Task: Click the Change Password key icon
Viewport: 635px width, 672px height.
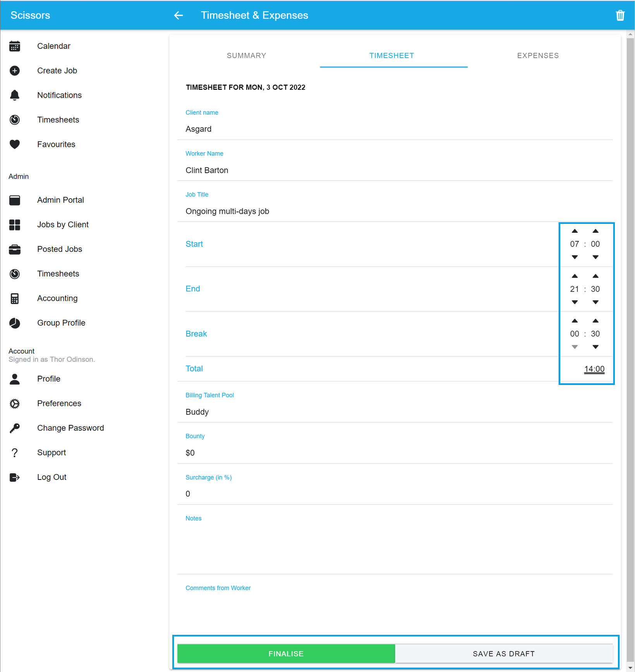Action: click(x=15, y=428)
